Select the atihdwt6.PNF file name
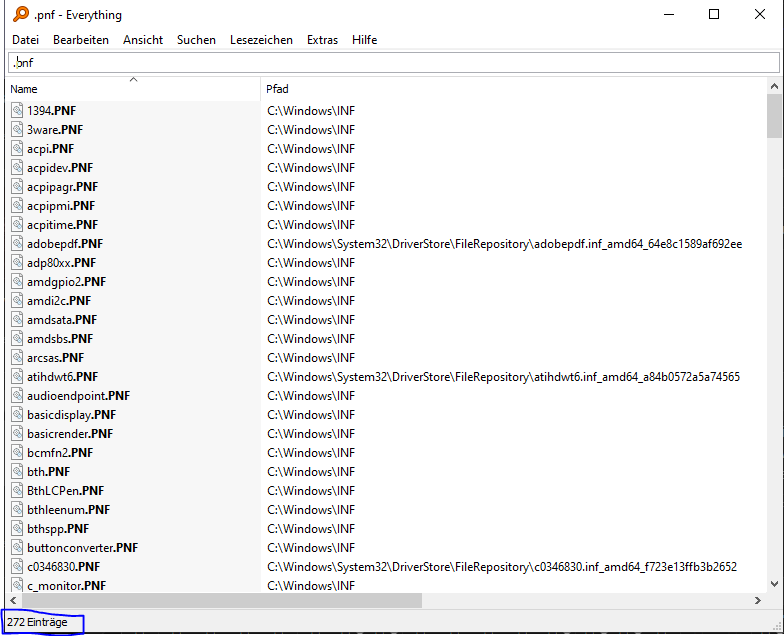Screen dimensions: 784x636 62,376
